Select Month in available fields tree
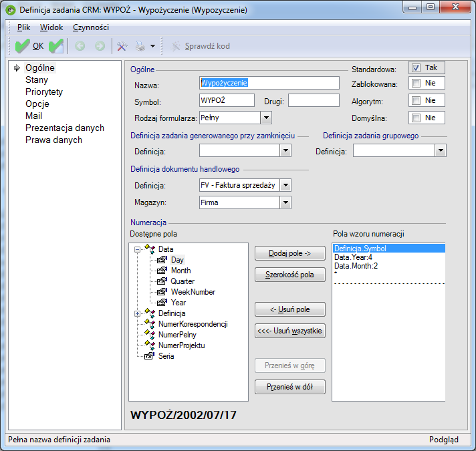This screenshot has width=476, height=451. (181, 271)
